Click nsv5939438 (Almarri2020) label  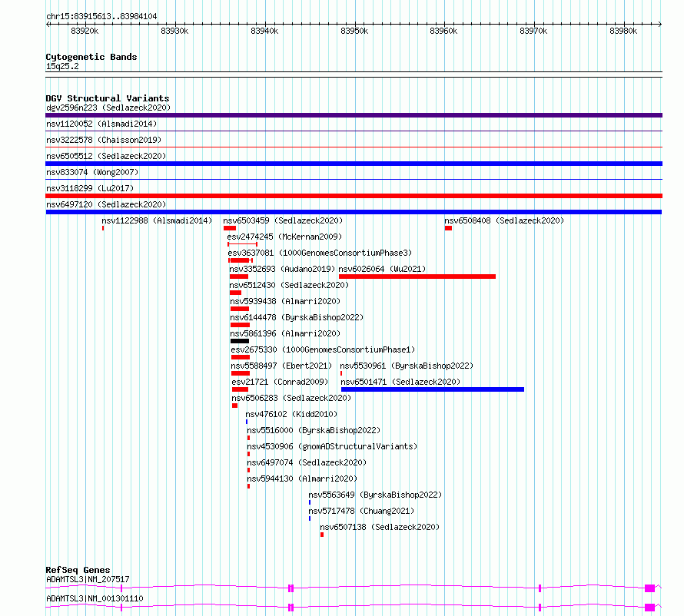pos(285,301)
